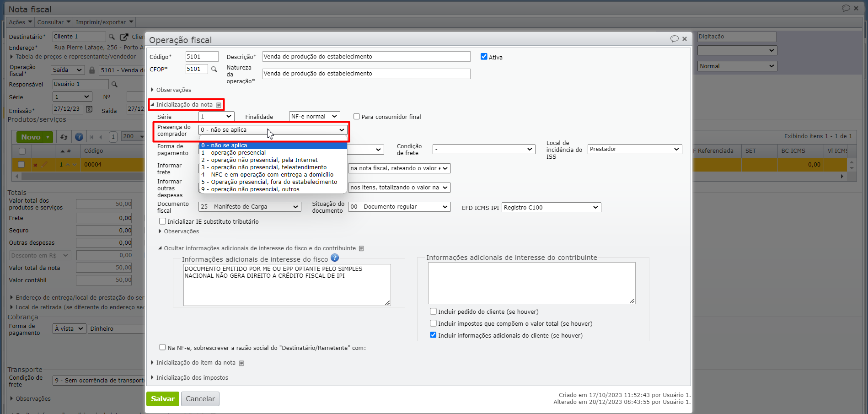Screen dimensions: 868x414
Task: Click the Destinatário search magnifier in Nota fiscal
Action: [112, 37]
